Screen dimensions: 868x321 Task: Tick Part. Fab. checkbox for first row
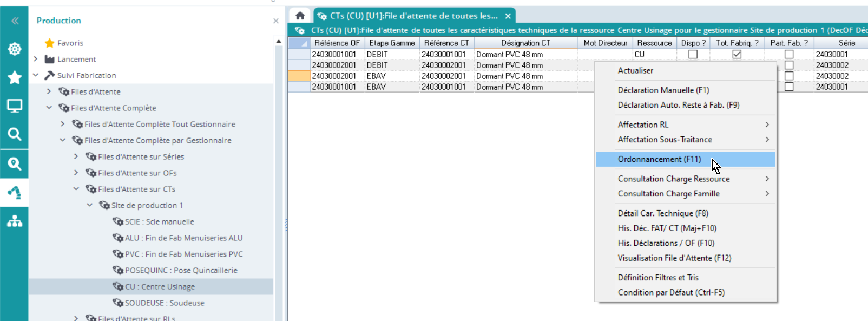tap(789, 54)
